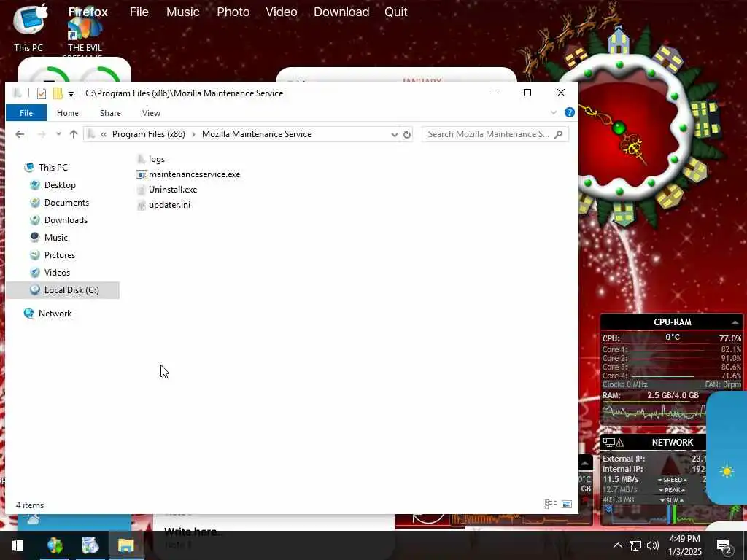Viewport: 747px width, 560px height.
Task: Select This PC in navigation pane
Action: [x=53, y=168]
